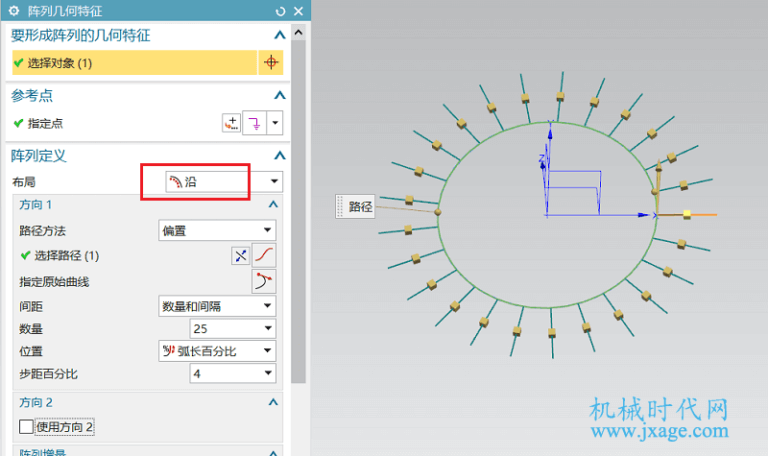The image size is (768, 456).
Task: Click the 指定原始曲线 label
Action: tap(54, 282)
